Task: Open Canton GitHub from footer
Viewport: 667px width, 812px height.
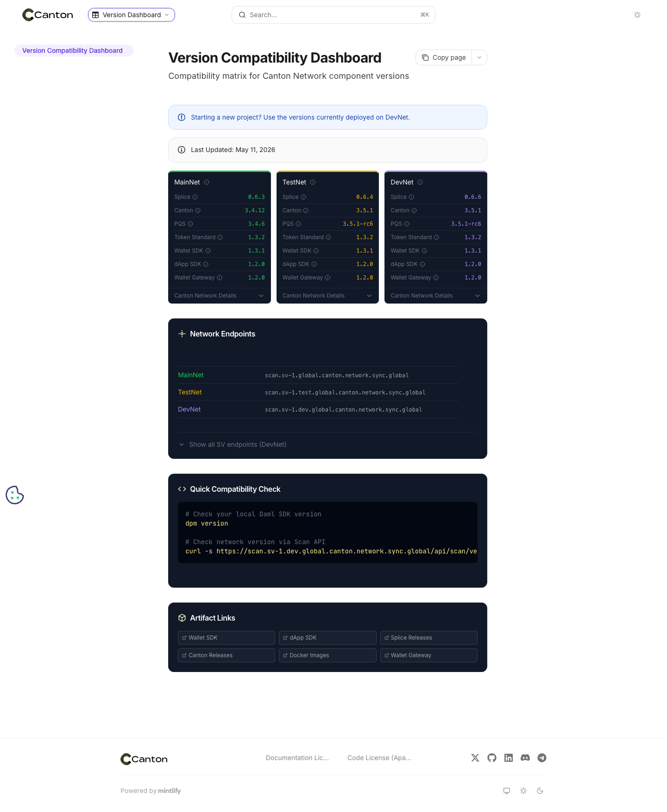Action: pyautogui.click(x=492, y=758)
